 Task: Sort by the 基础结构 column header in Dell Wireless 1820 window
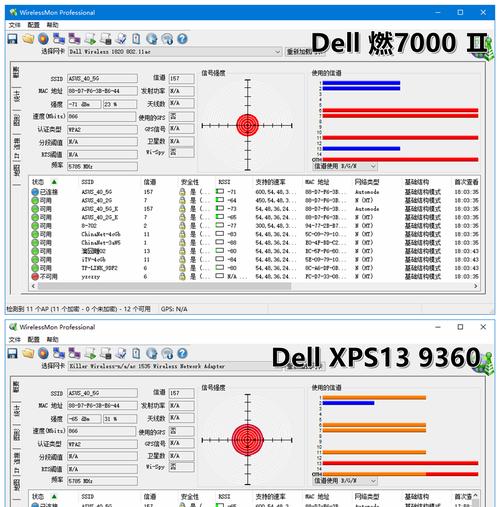(x=417, y=182)
